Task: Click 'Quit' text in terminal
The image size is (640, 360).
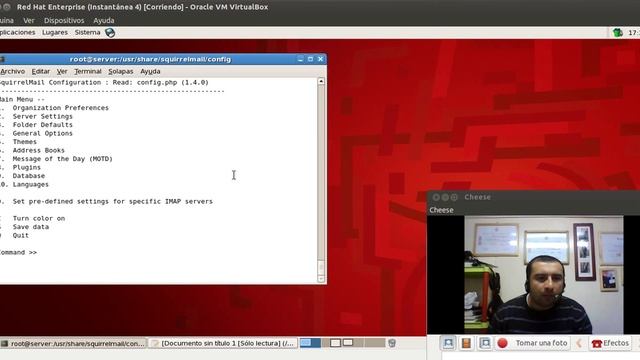Action: (20, 236)
